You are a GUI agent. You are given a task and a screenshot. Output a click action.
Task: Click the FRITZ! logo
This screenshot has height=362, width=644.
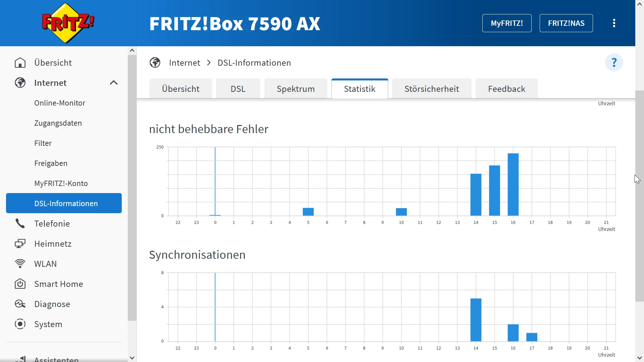(68, 23)
